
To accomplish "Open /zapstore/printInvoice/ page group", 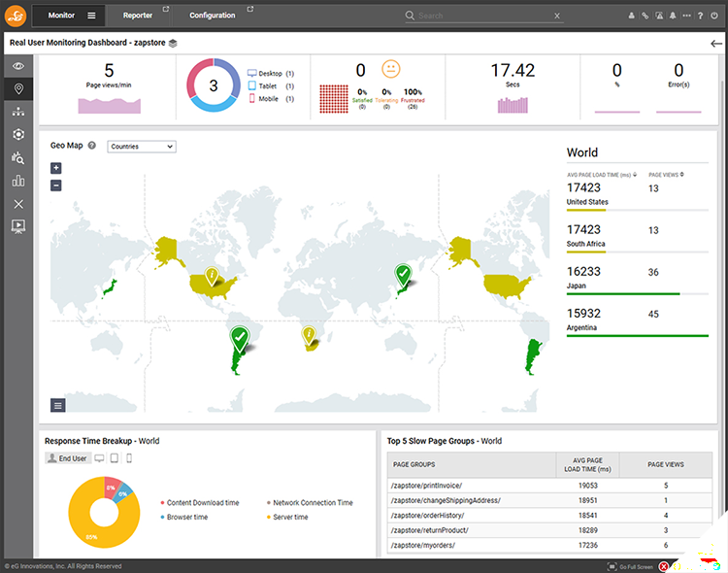I will pos(426,486).
